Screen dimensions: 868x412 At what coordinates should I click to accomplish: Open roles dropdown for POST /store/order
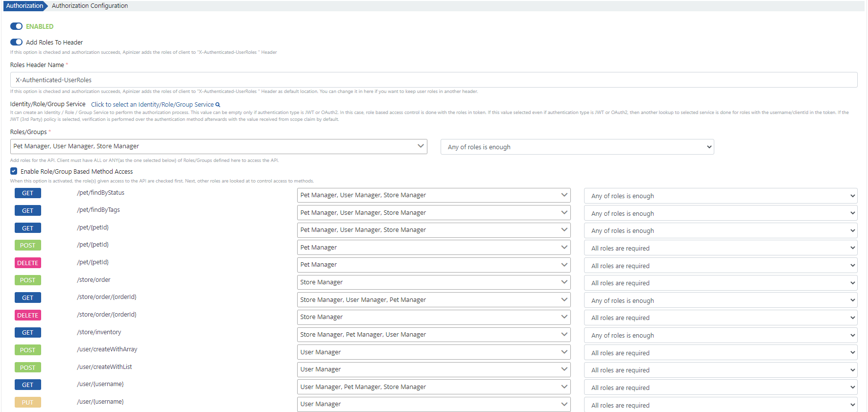pos(433,282)
